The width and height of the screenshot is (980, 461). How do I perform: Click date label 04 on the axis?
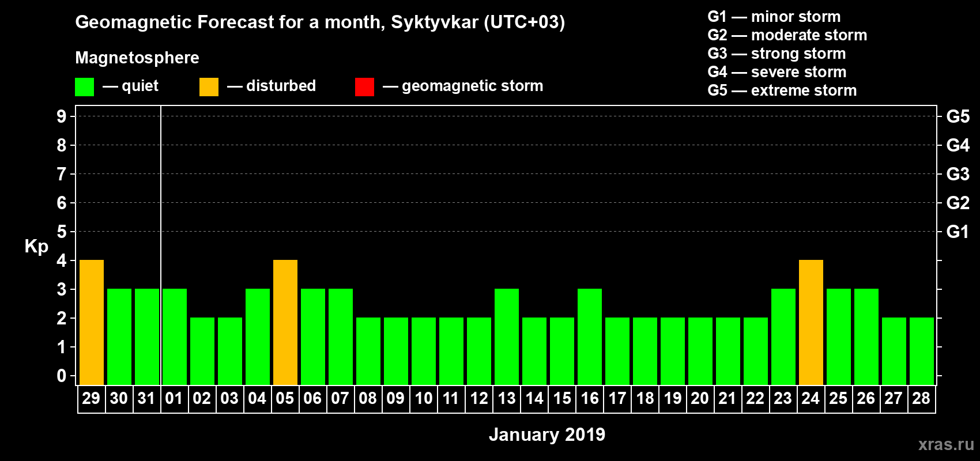click(x=257, y=398)
